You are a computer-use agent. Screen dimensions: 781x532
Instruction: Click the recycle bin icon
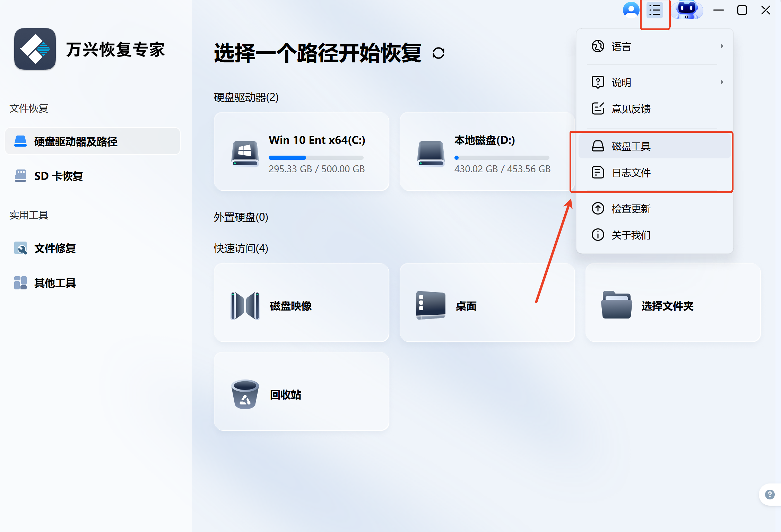point(245,394)
